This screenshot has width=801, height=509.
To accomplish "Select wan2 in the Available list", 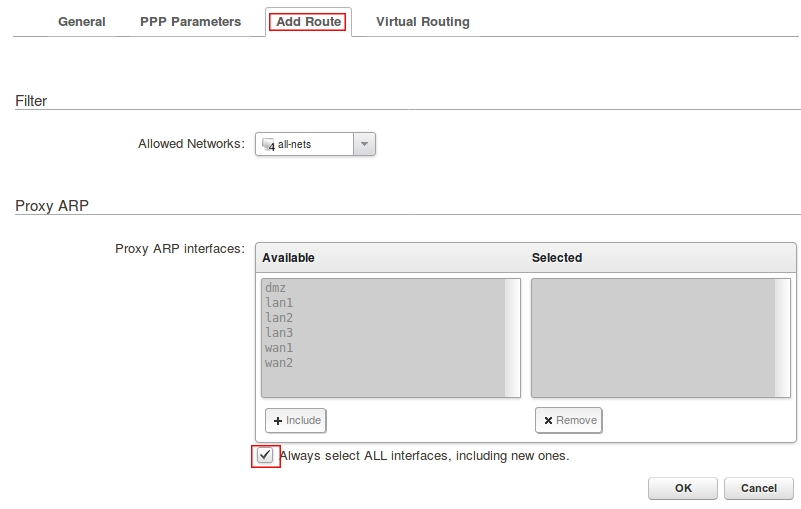I will click(x=279, y=363).
